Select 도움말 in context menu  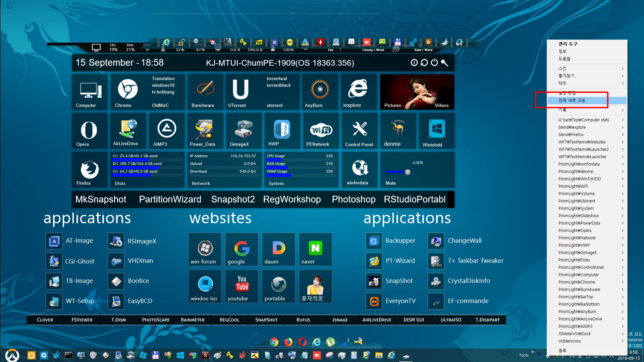point(587,59)
